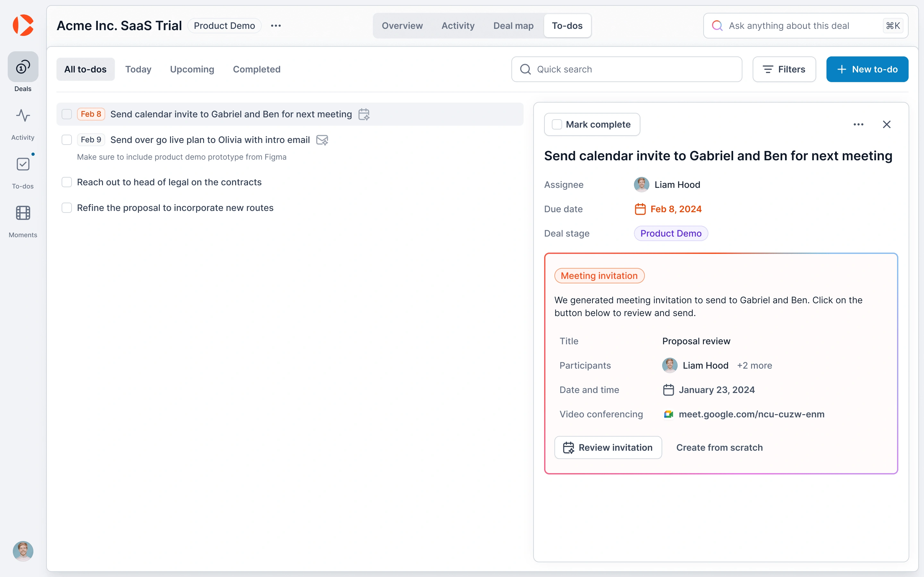924x577 pixels.
Task: Check off the head of legal to-do
Action: click(67, 182)
